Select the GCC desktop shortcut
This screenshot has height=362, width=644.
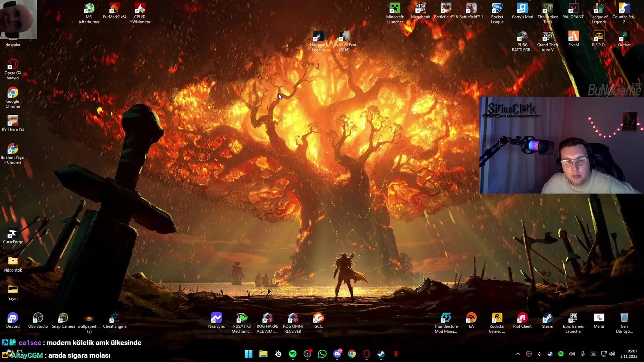318,321
